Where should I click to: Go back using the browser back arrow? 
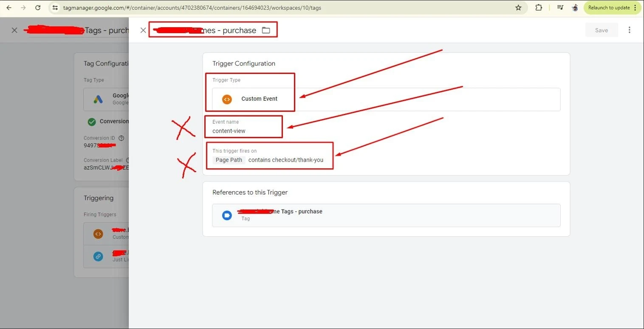[9, 8]
